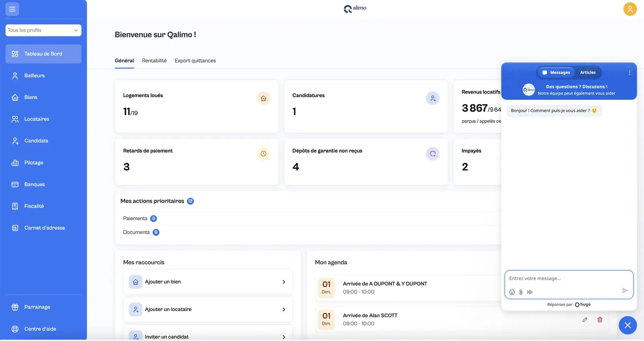This screenshot has height=341, width=644.
Task: Navigate to Candidats in sidebar
Action: pyautogui.click(x=43, y=141)
